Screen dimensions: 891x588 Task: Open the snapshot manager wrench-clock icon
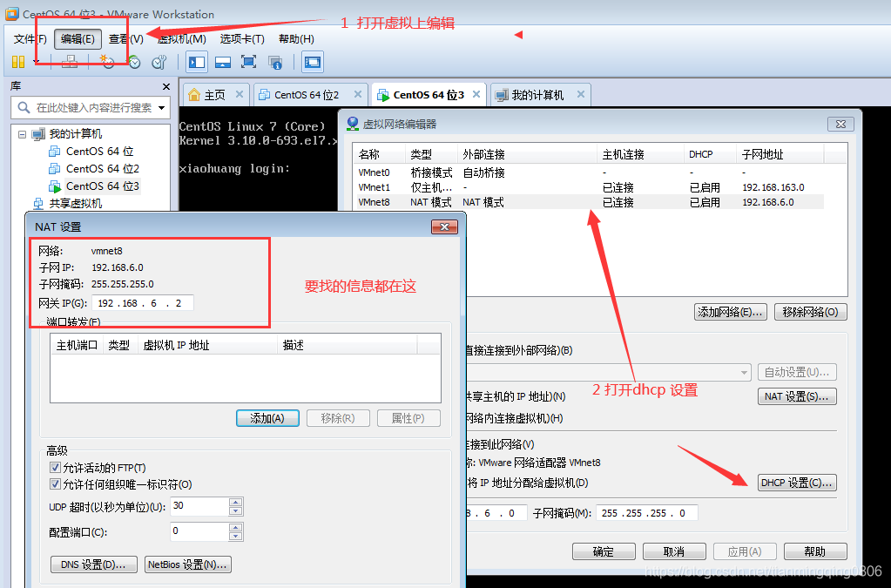coord(159,62)
